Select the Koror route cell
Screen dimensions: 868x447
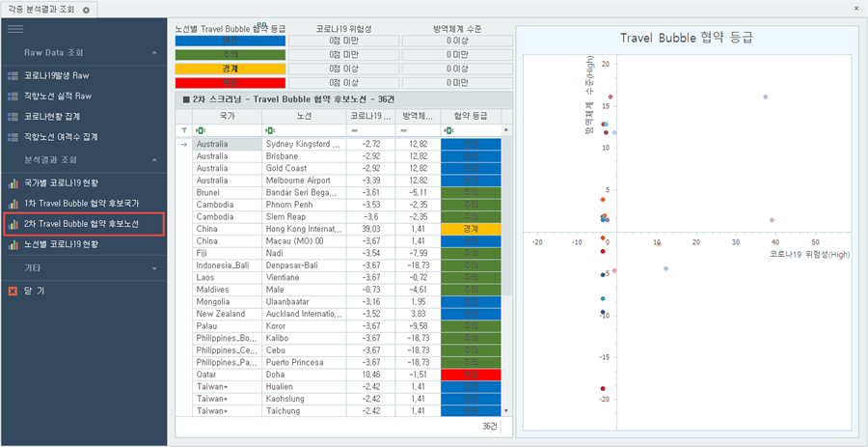304,326
